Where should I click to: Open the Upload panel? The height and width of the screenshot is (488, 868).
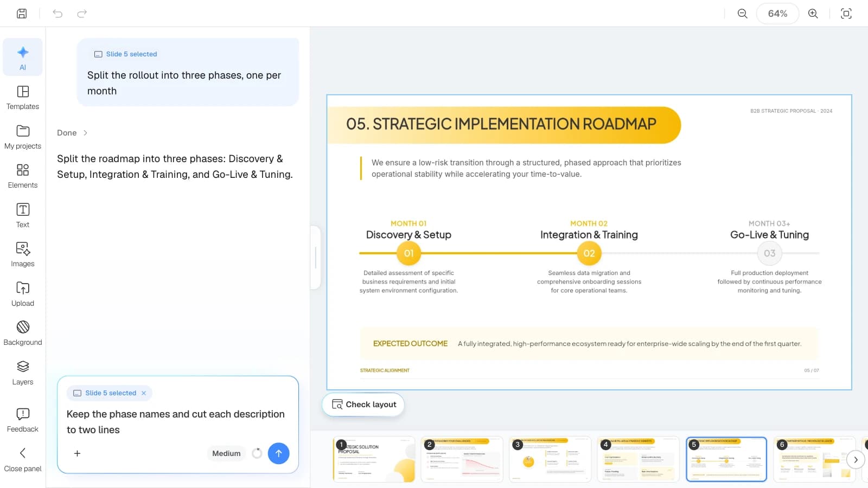click(x=23, y=294)
